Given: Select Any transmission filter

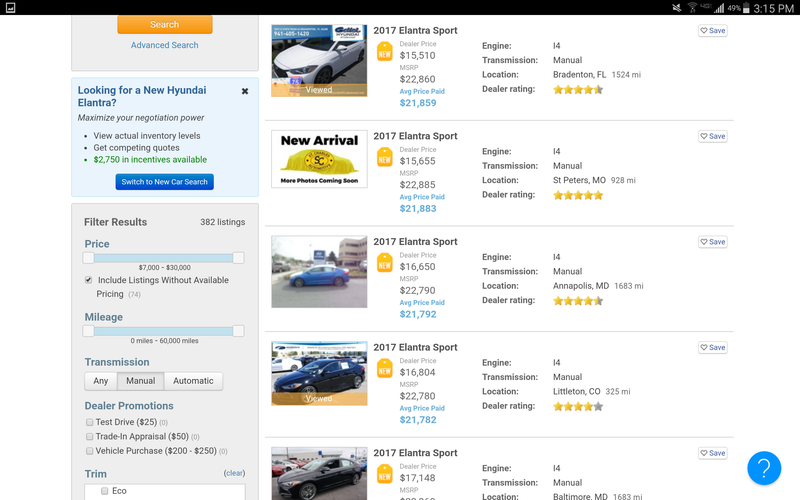Looking at the screenshot, I should click(101, 381).
